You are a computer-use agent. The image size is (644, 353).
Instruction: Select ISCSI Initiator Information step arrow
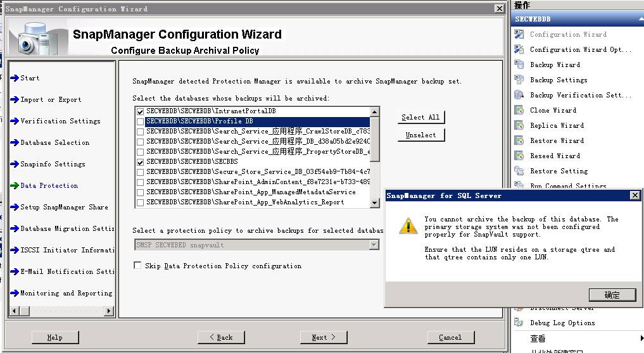pos(15,250)
